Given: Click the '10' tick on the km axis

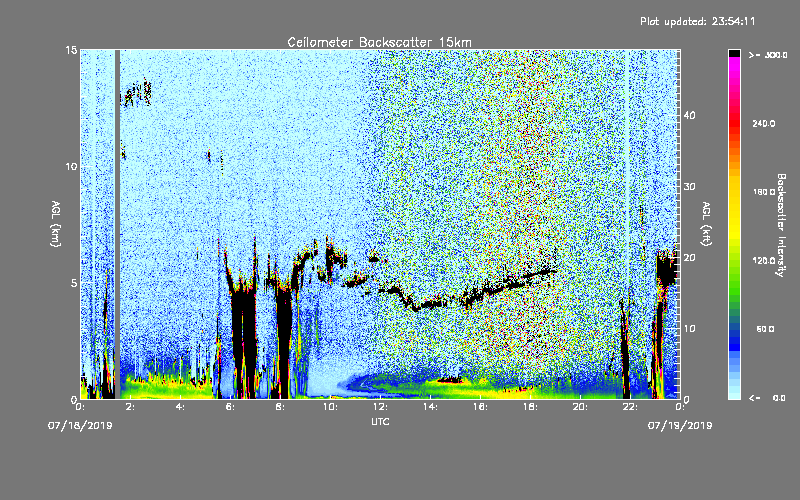Looking at the screenshot, I should (x=71, y=167).
